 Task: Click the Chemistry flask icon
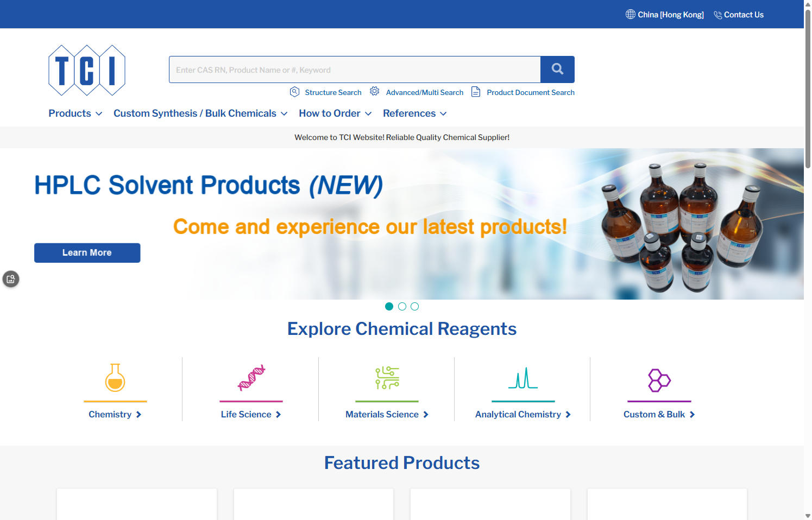115,377
